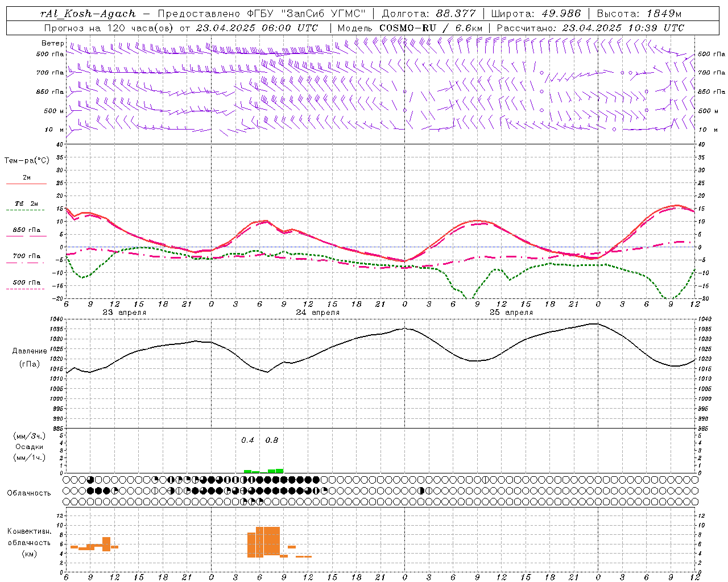Viewport: 728px width, 582px height.
Task: Click the Рассчитано: 23.04.2025 10:39 UTC text
Action: click(590, 28)
